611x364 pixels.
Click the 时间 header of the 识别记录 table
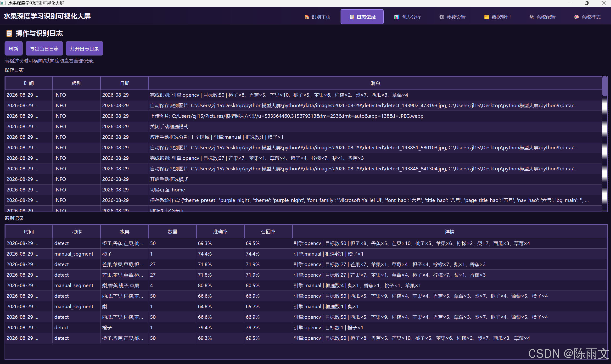point(29,232)
